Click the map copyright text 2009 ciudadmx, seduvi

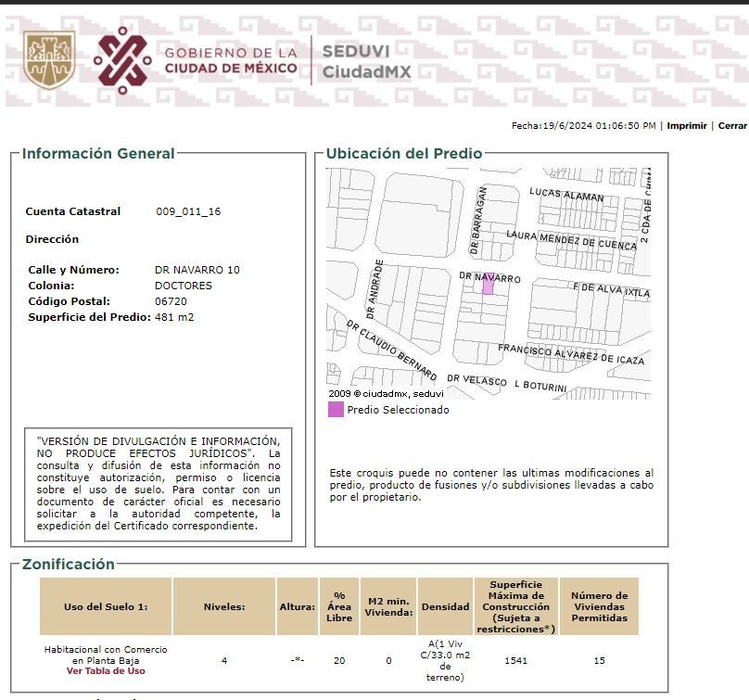point(386,394)
